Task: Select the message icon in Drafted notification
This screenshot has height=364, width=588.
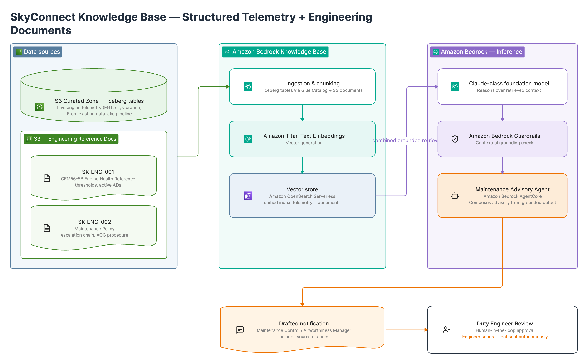Action: click(x=240, y=330)
